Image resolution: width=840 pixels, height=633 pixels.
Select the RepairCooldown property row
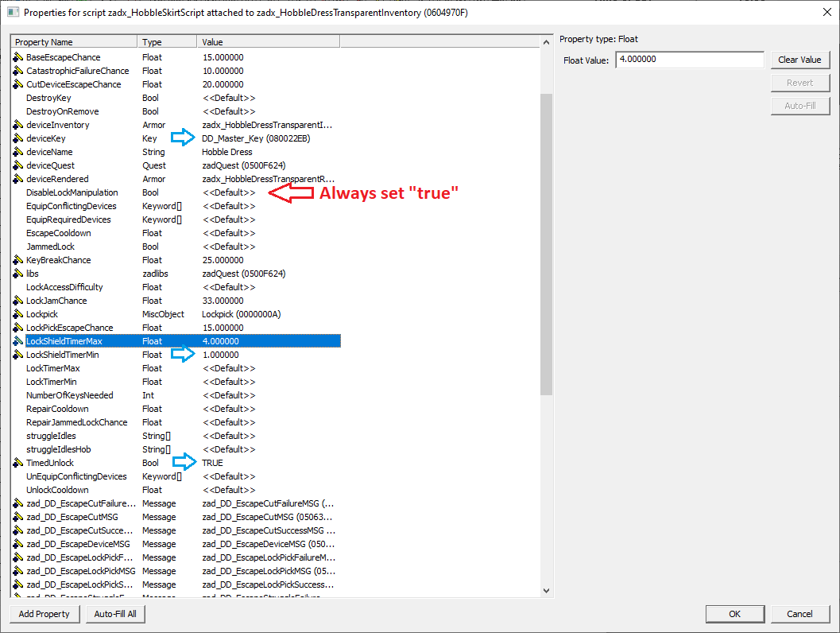(x=176, y=409)
